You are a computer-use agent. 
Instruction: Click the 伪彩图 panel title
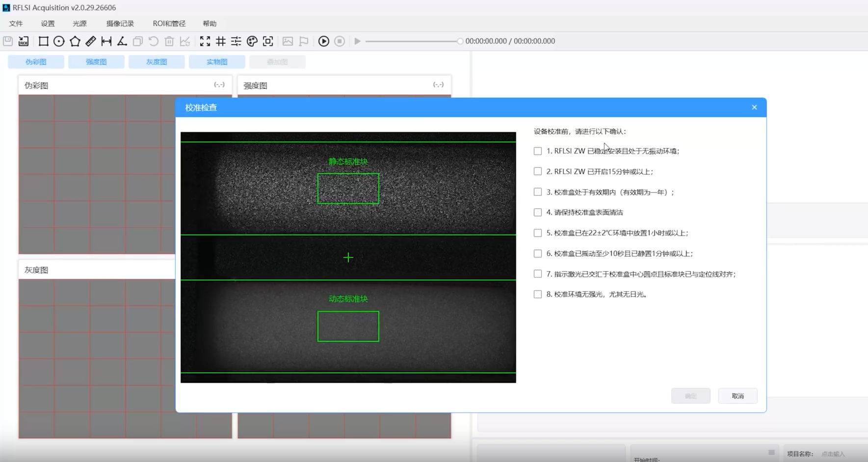(36, 85)
